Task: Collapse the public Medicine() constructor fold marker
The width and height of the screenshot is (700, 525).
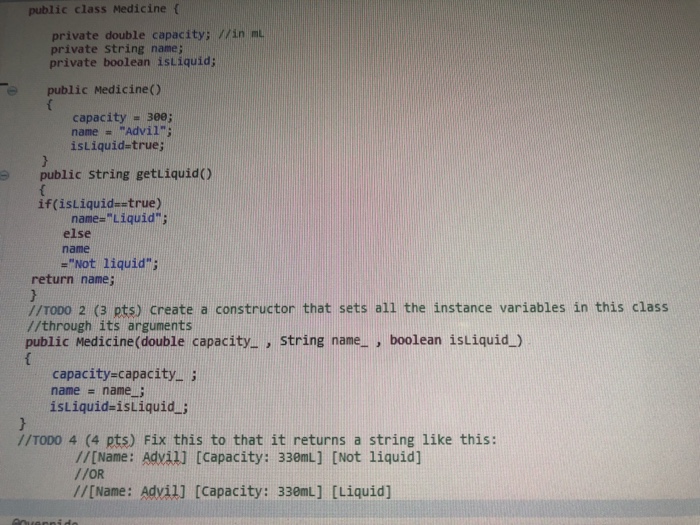Action: click(x=12, y=91)
